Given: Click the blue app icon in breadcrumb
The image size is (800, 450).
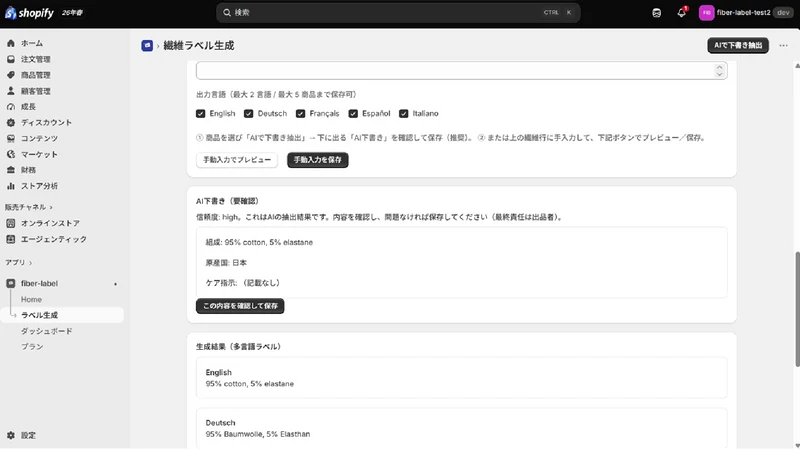Looking at the screenshot, I should (x=147, y=45).
